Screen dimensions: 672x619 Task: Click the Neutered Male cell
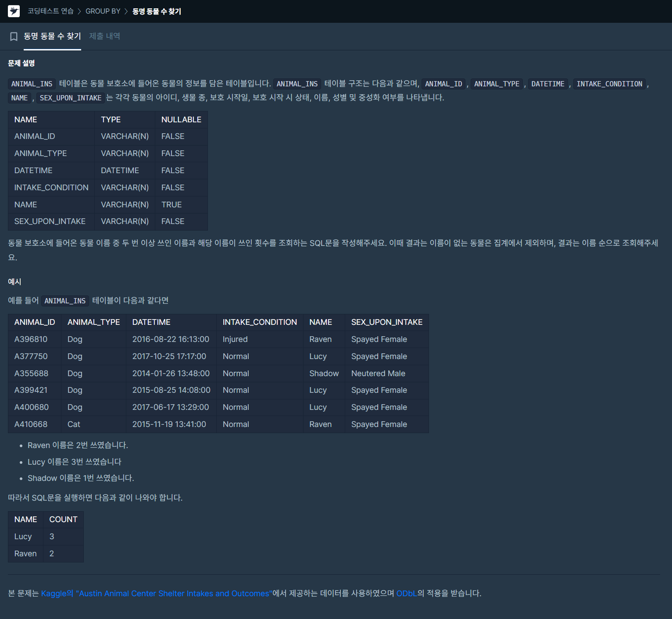pos(387,374)
